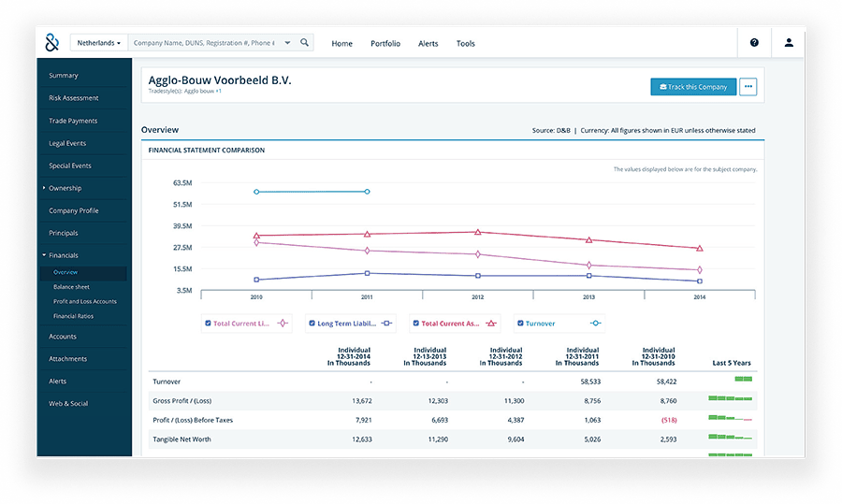Open Legal Events in the sidebar
The width and height of the screenshot is (842, 504).
click(67, 143)
